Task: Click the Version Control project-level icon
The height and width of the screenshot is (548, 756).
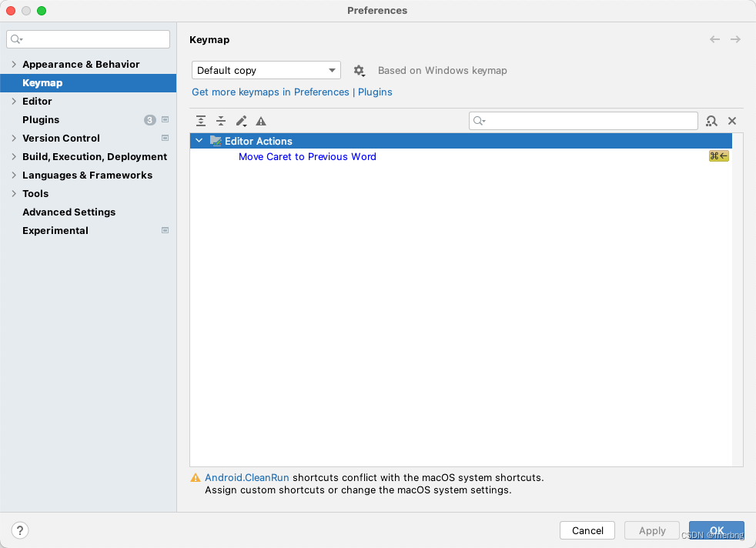Action: [165, 138]
